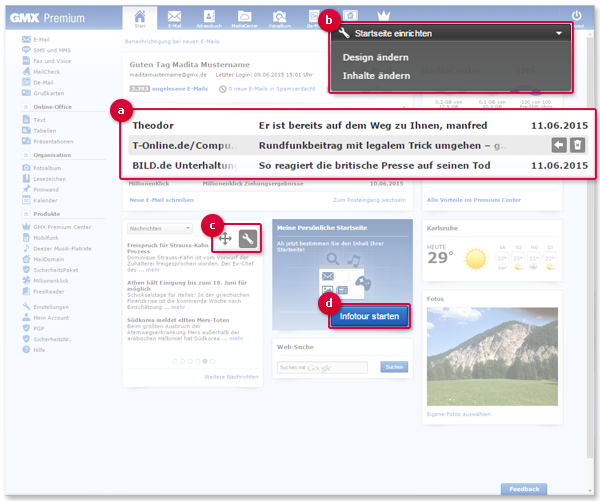Click the Logout power icon
The height and width of the screenshot is (501, 600).
(x=577, y=18)
